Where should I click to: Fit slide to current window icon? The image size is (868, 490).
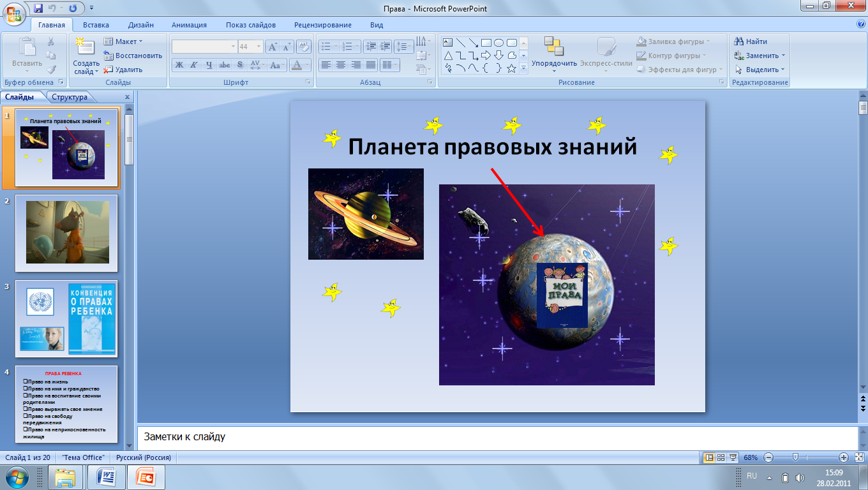pyautogui.click(x=860, y=457)
